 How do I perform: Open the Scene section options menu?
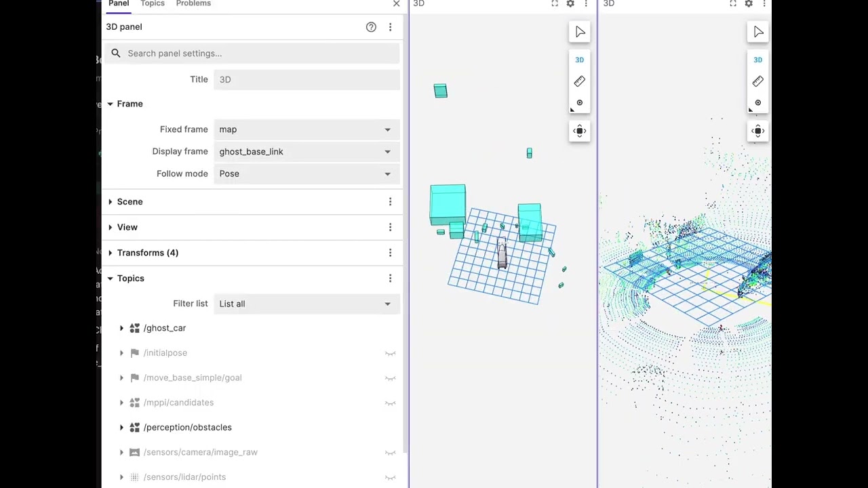click(x=390, y=202)
